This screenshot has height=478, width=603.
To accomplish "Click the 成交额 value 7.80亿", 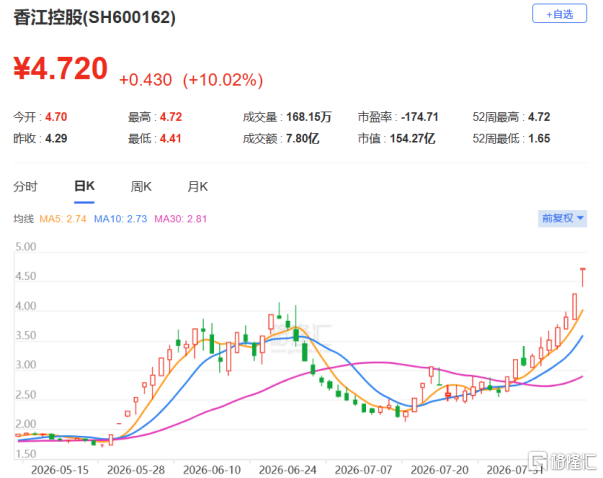I will click(303, 138).
